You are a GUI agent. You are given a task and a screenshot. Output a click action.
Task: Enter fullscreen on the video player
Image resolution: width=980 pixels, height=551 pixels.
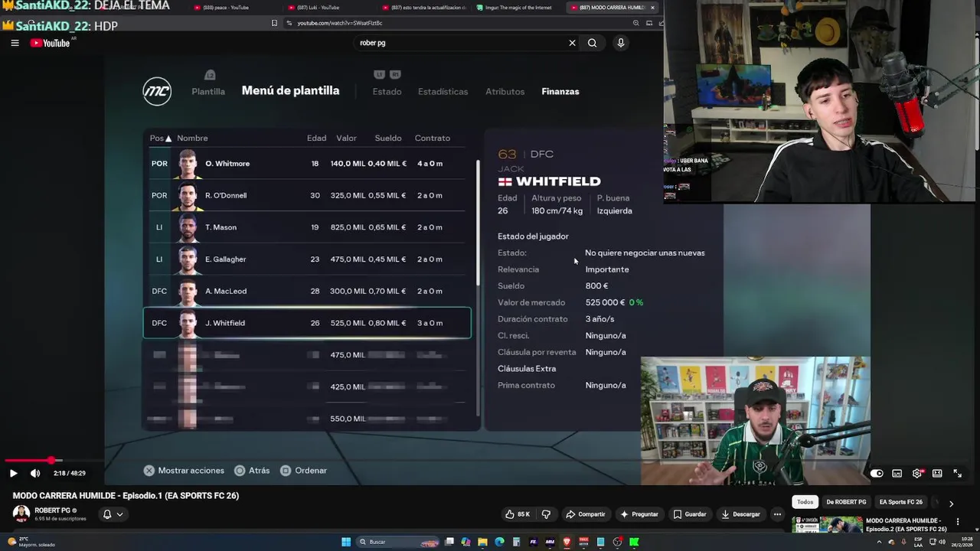coord(957,473)
